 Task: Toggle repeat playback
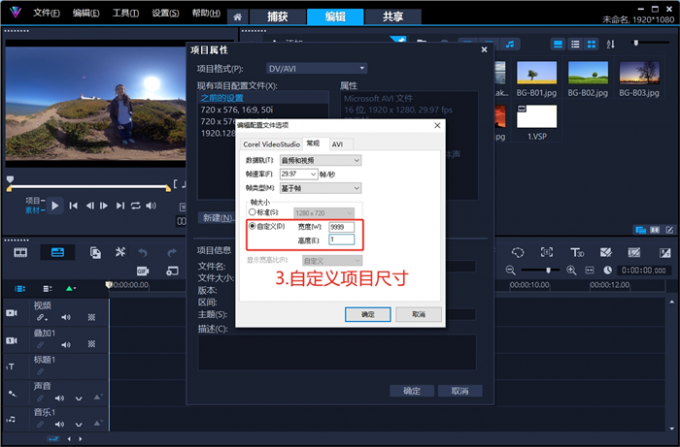click(x=136, y=206)
